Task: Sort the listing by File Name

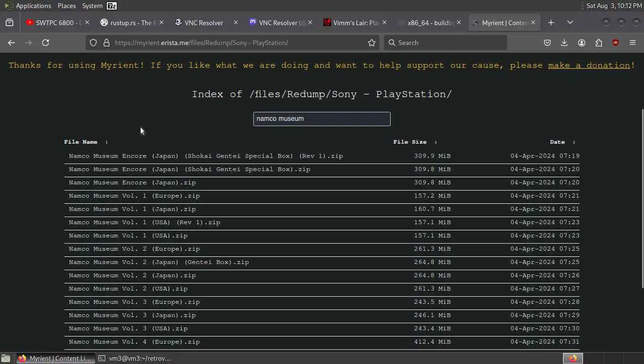Action: tap(86, 142)
